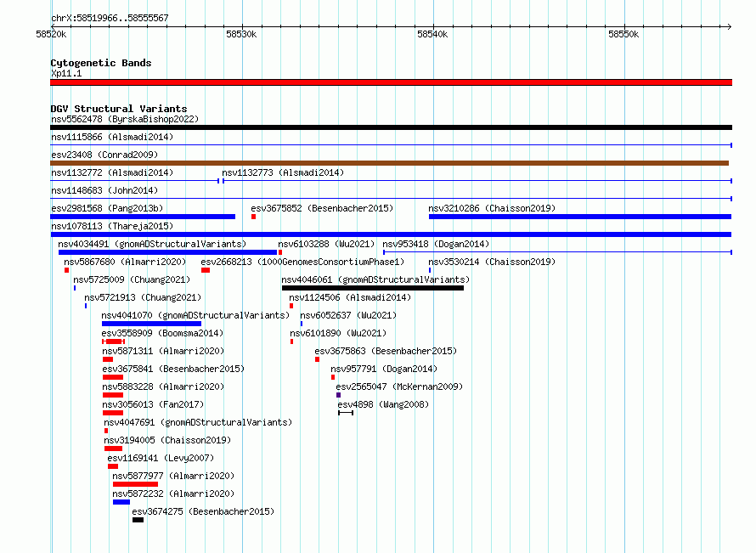Select the brown esv23408 variant bar
This screenshot has width=756, height=553.
tap(390, 163)
